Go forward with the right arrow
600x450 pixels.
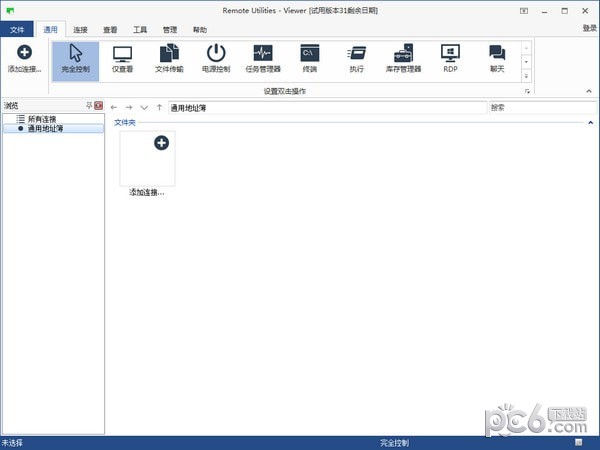pyautogui.click(x=129, y=108)
